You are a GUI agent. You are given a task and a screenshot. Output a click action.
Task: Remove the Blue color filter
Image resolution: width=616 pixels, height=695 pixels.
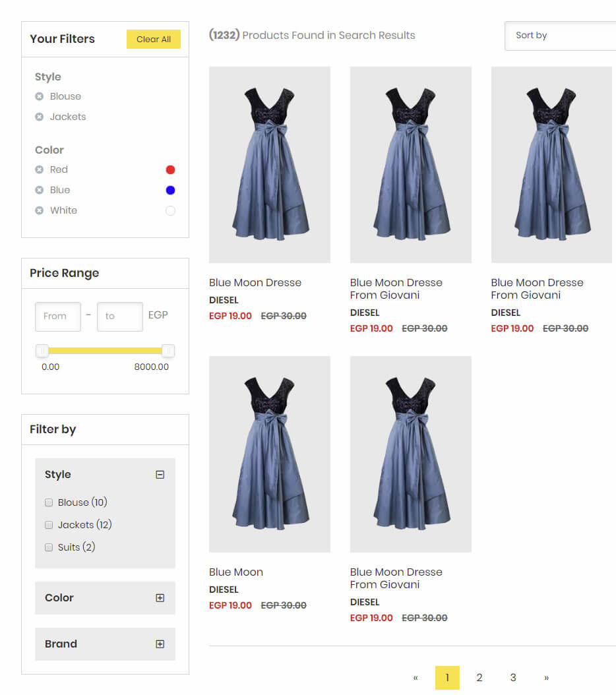(x=40, y=190)
